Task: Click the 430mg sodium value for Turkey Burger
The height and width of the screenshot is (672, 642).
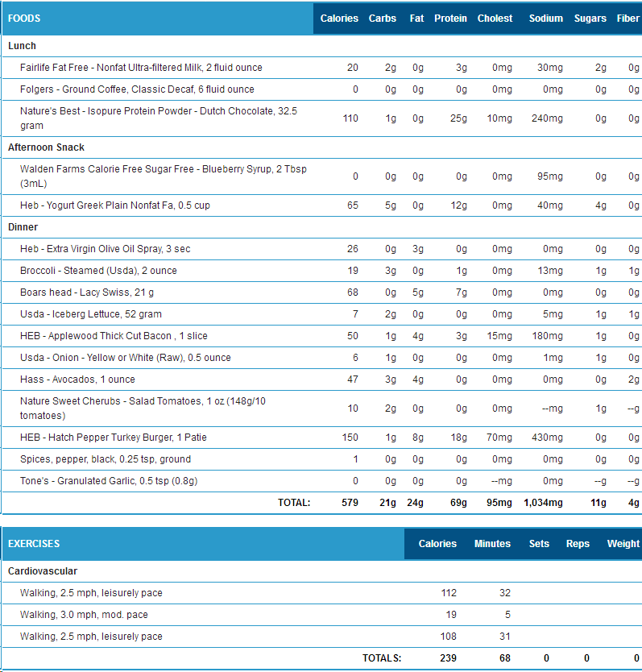Action: pos(547,438)
